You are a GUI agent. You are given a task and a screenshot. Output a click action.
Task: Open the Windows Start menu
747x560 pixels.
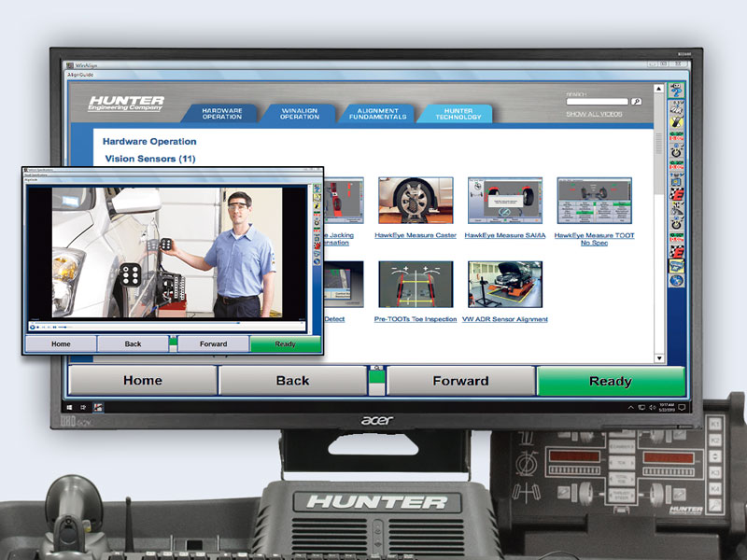coord(69,407)
